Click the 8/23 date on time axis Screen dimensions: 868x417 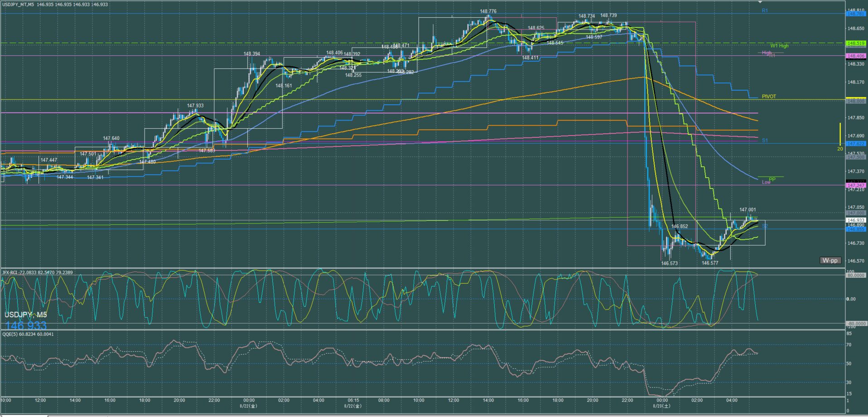[661, 406]
